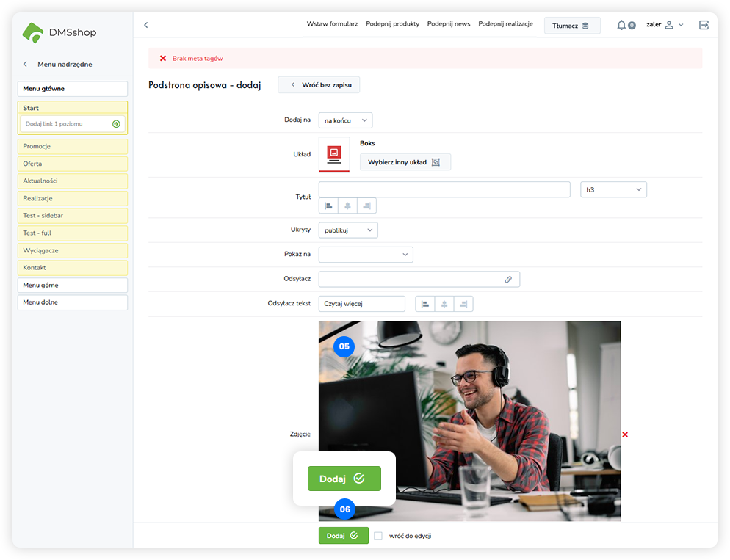The width and height of the screenshot is (730, 560).
Task: Click the logout icon in top right
Action: coord(704,25)
